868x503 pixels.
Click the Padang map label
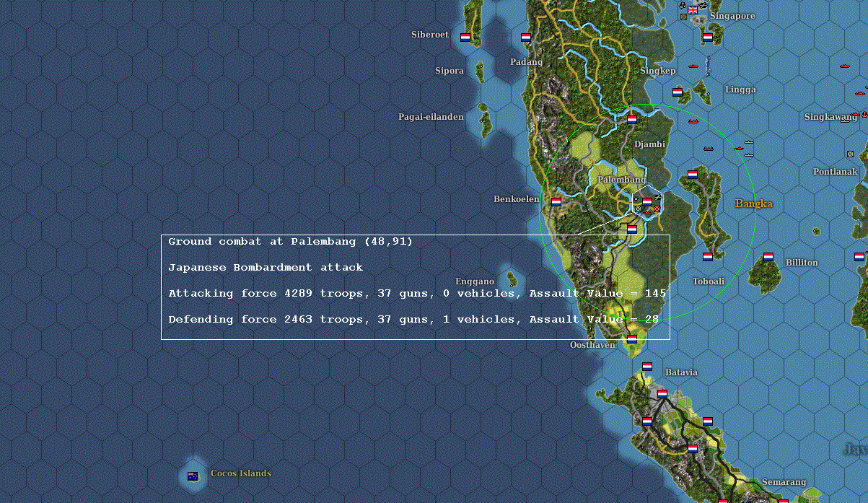pos(526,62)
